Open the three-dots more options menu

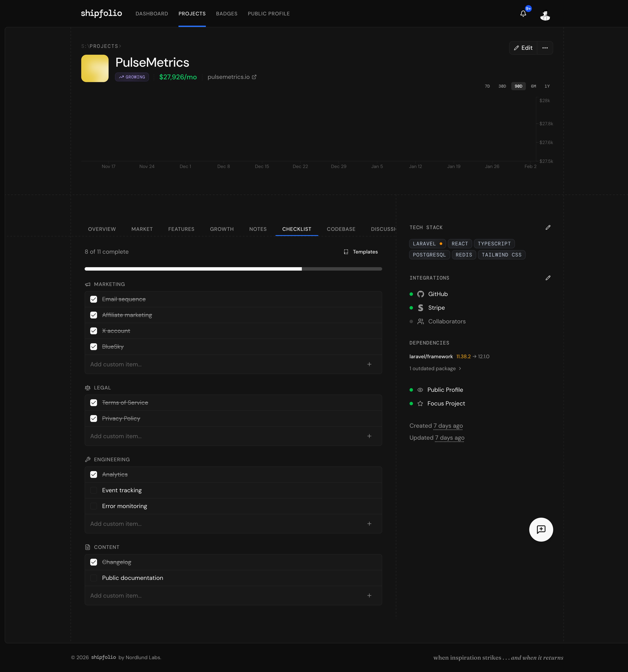point(545,48)
